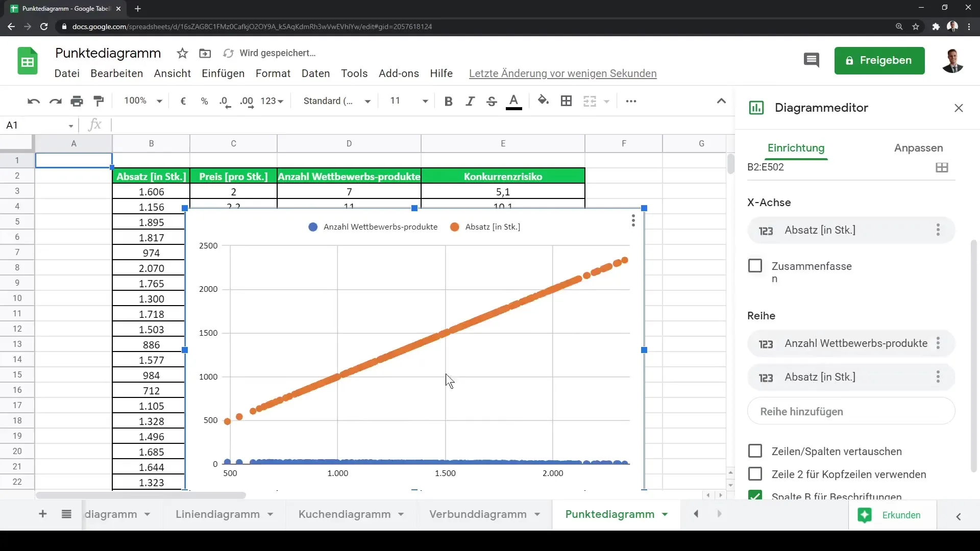The height and width of the screenshot is (551, 980).
Task: Open browser extensions puzzle icon
Action: [935, 27]
